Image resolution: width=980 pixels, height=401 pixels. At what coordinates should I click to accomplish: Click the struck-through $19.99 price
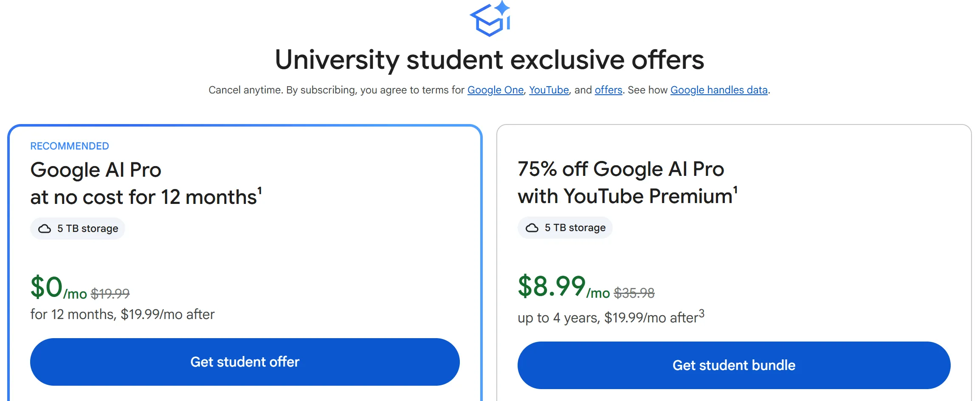(x=110, y=294)
